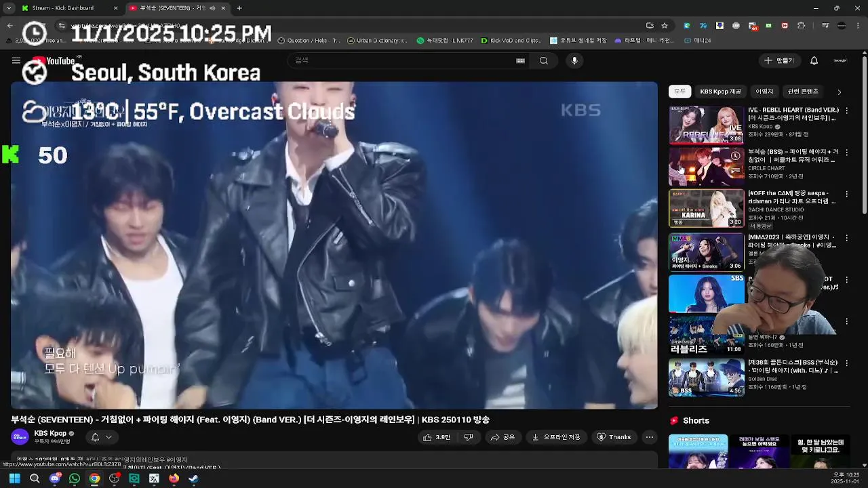This screenshot has height=488, width=868.
Task: Open a new browser tab with the plus
Action: click(x=239, y=8)
